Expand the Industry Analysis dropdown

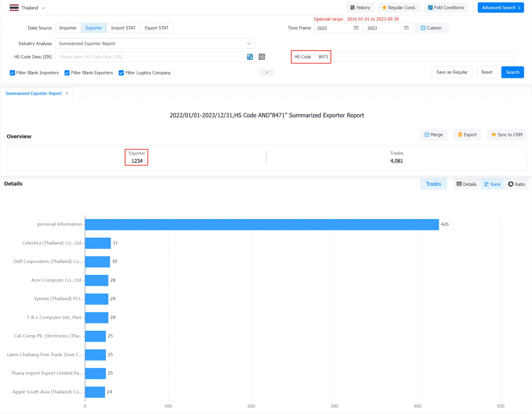(155, 43)
